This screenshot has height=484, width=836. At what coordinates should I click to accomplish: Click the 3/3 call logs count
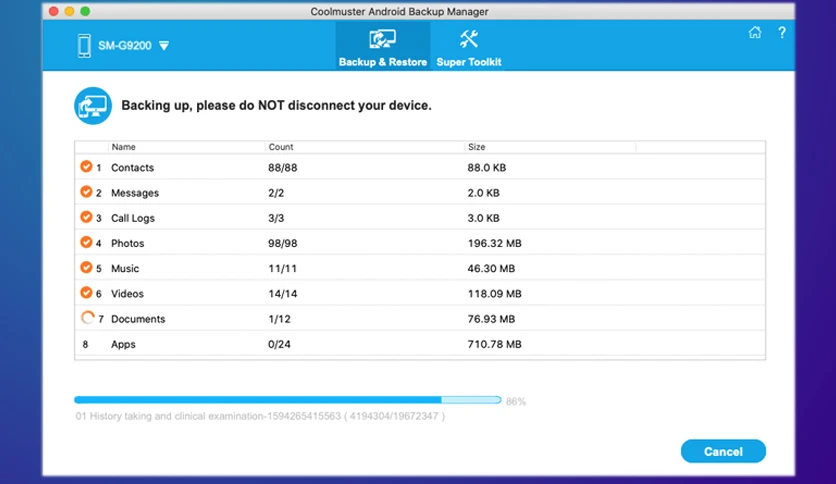coord(276,218)
